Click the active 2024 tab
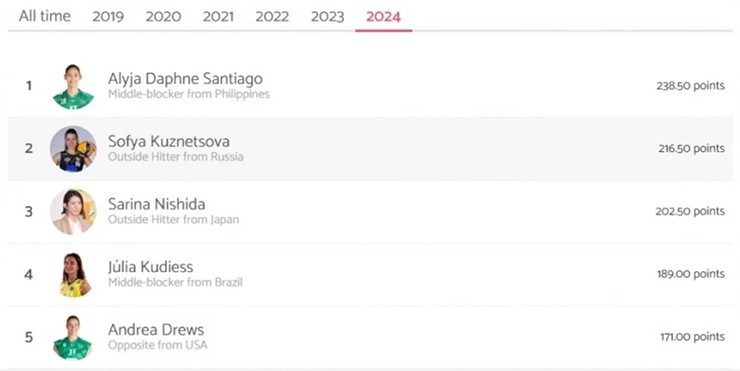740x371 pixels. click(383, 17)
